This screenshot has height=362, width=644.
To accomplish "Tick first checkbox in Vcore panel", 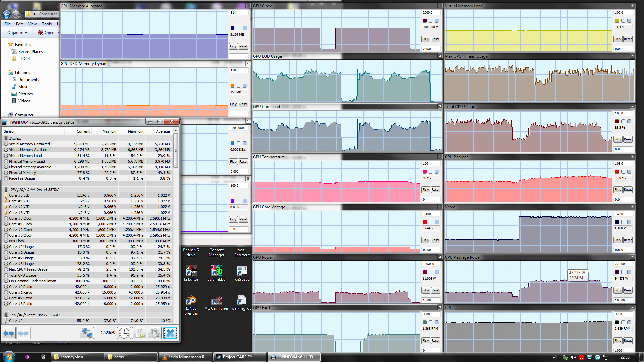I will (623, 222).
